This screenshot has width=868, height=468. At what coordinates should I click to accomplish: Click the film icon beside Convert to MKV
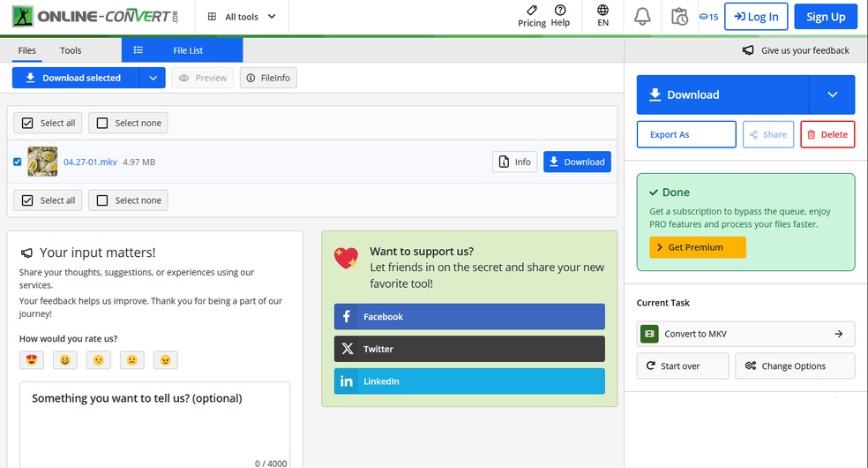click(x=649, y=334)
